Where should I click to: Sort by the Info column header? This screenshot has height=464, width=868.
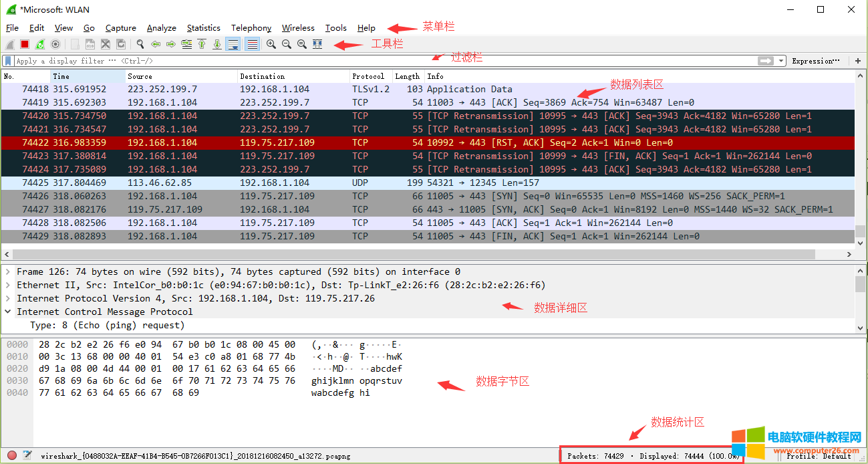point(639,76)
